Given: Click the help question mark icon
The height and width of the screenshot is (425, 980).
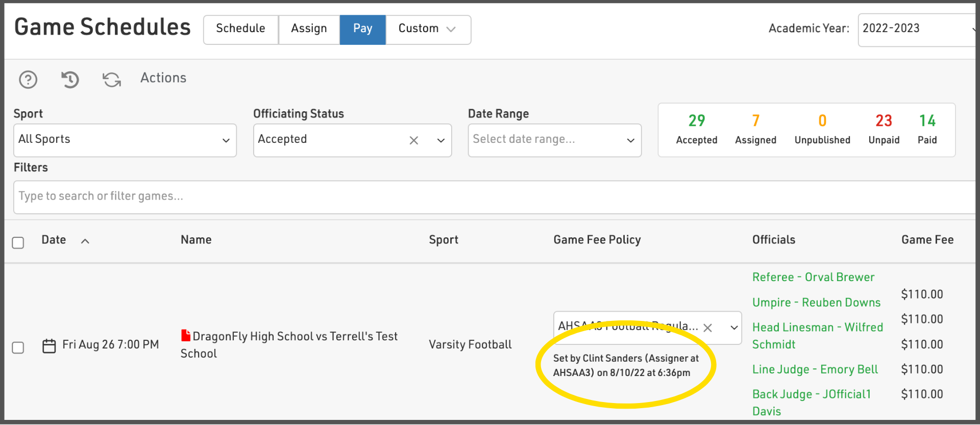Looking at the screenshot, I should 28,80.
